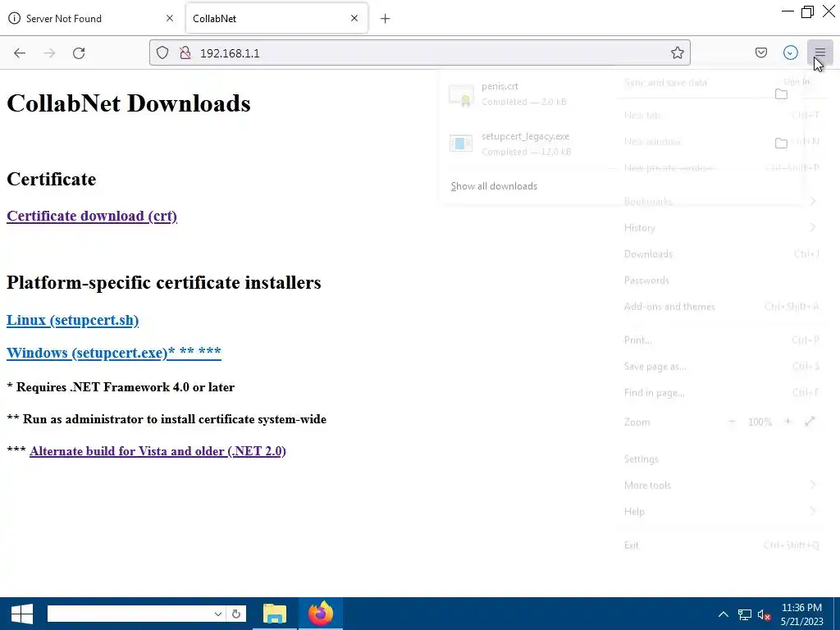Open the downloads toolbar button
Viewport: 840px width, 630px height.
(791, 52)
